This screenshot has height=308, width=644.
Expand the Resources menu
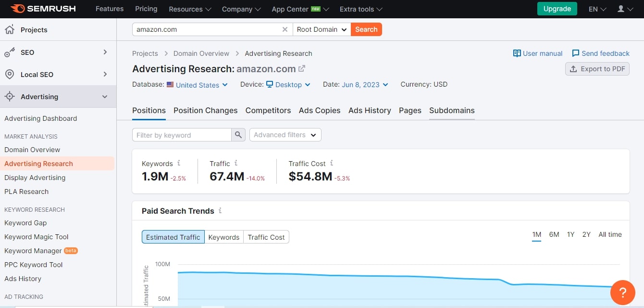tap(190, 9)
